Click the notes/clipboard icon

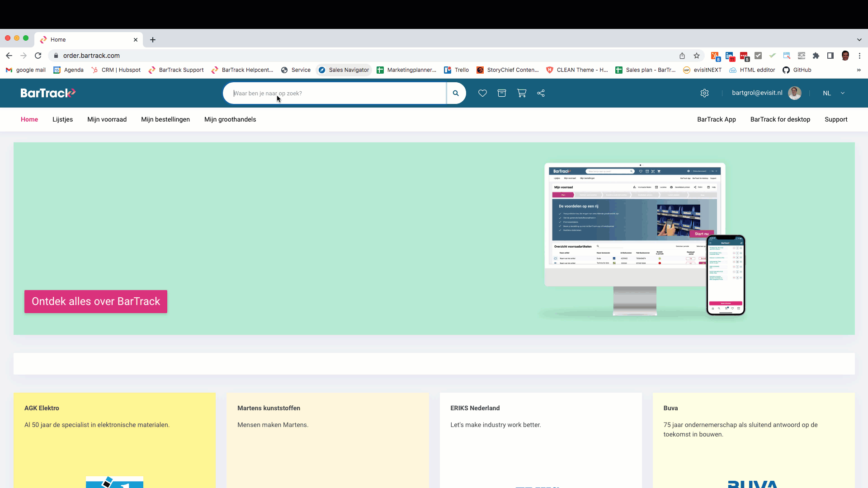(502, 93)
